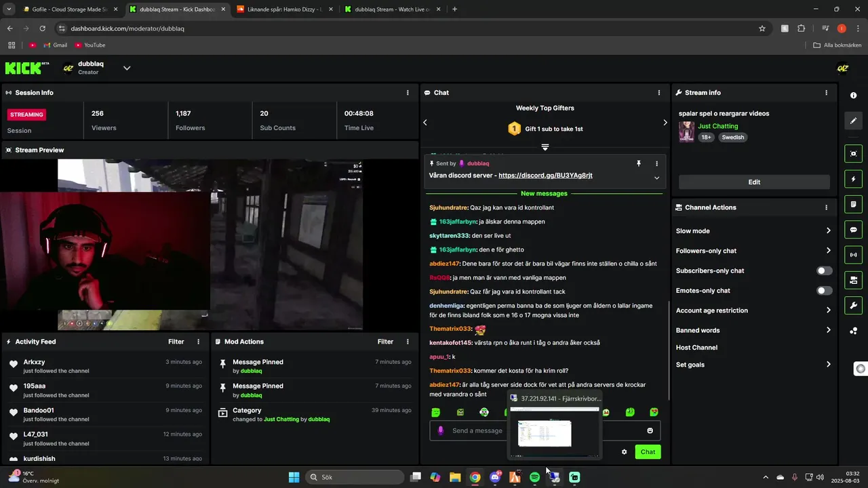This screenshot has width=868, height=488.
Task: Show next Weekly Top Gifters slide
Action: [665, 123]
